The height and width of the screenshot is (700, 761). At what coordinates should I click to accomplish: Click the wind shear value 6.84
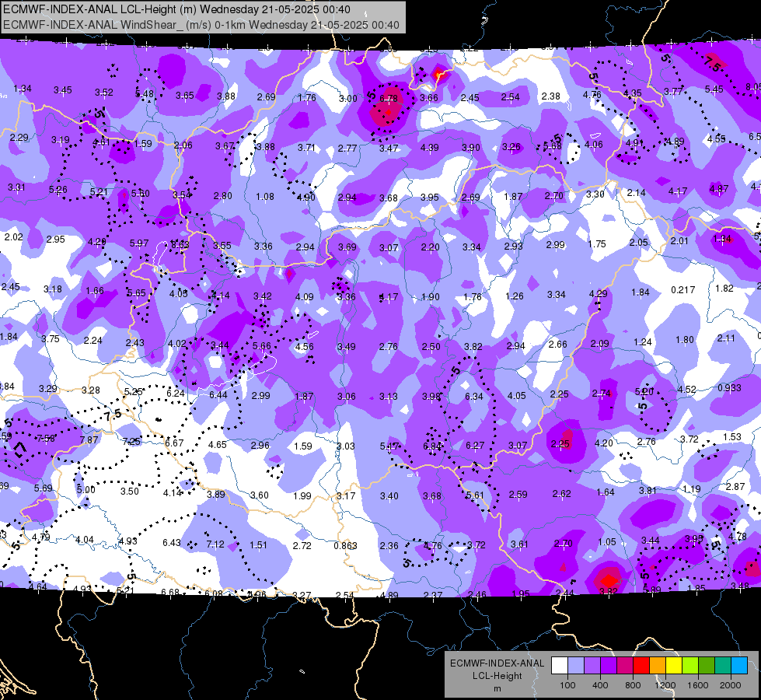[x=432, y=446]
